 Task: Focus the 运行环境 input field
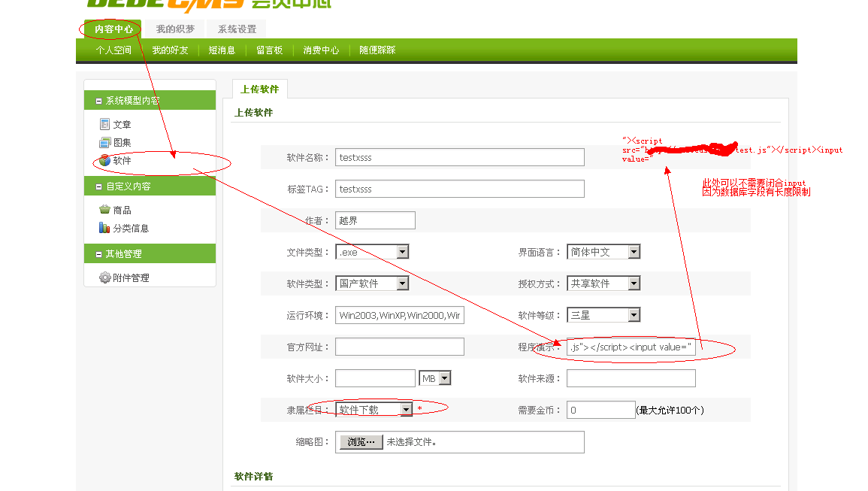pyautogui.click(x=400, y=315)
